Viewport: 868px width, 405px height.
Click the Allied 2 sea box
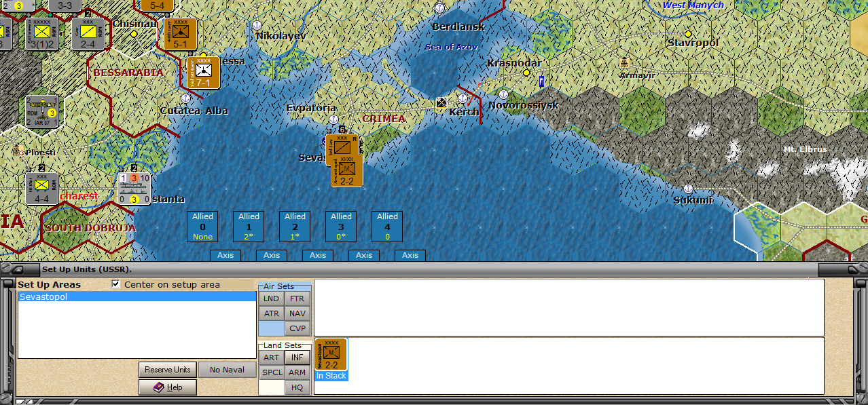pos(295,227)
